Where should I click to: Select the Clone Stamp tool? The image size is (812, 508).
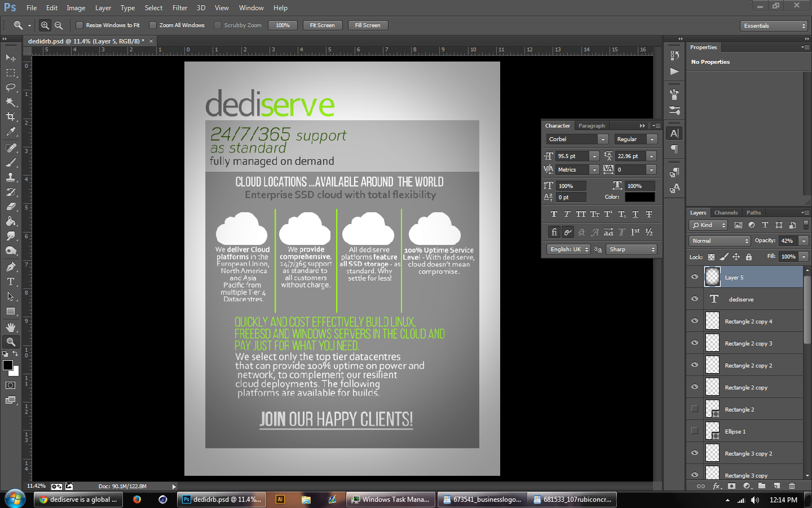point(11,177)
